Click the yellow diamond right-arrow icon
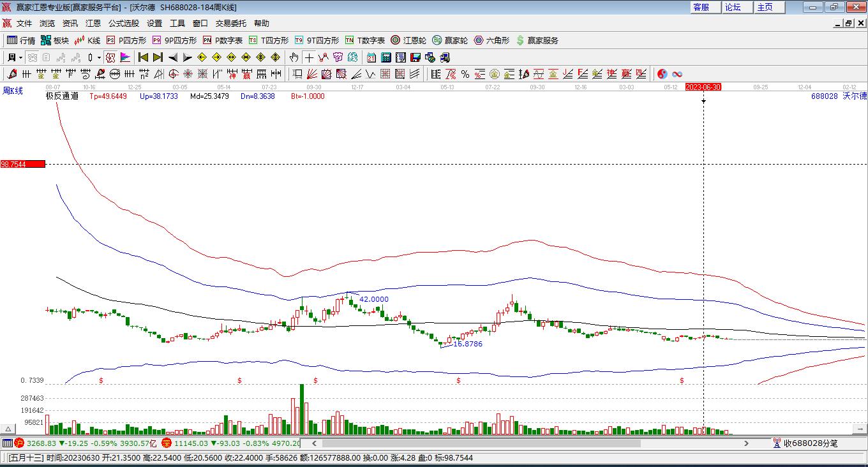 [216, 57]
